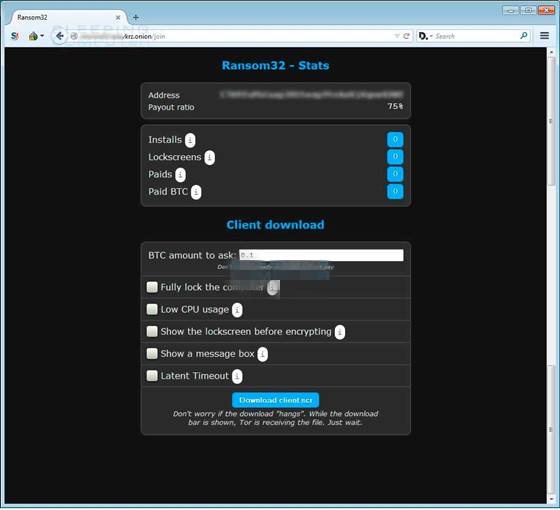Click the info icon next to Installs

[x=190, y=140]
